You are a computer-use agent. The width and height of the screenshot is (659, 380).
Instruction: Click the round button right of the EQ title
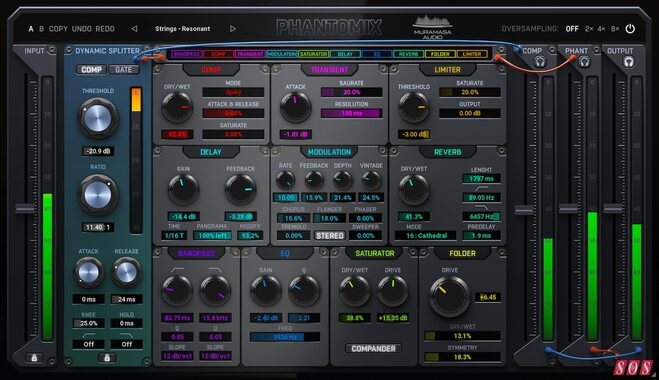click(x=324, y=252)
